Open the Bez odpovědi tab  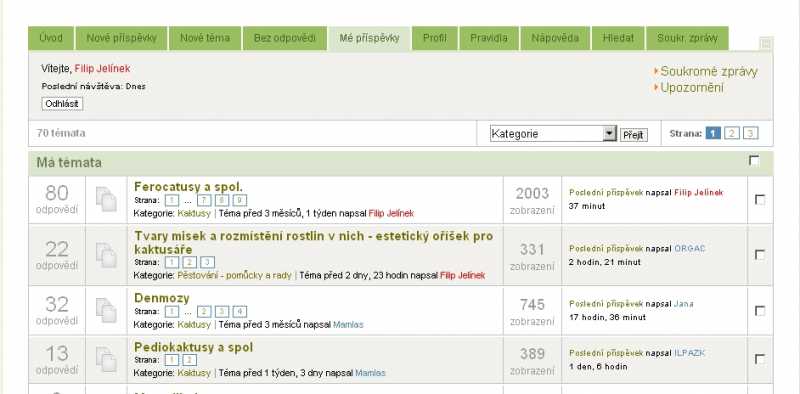[285, 38]
